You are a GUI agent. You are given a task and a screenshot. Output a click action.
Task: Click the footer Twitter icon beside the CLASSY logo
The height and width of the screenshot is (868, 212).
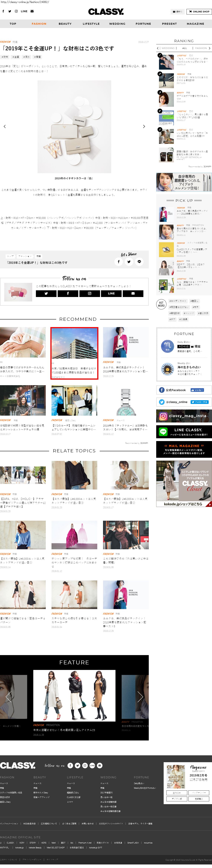coord(78,766)
